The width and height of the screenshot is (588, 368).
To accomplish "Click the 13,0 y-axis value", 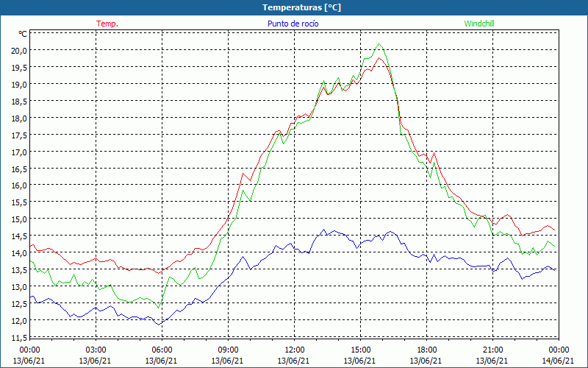I will pos(19,286).
